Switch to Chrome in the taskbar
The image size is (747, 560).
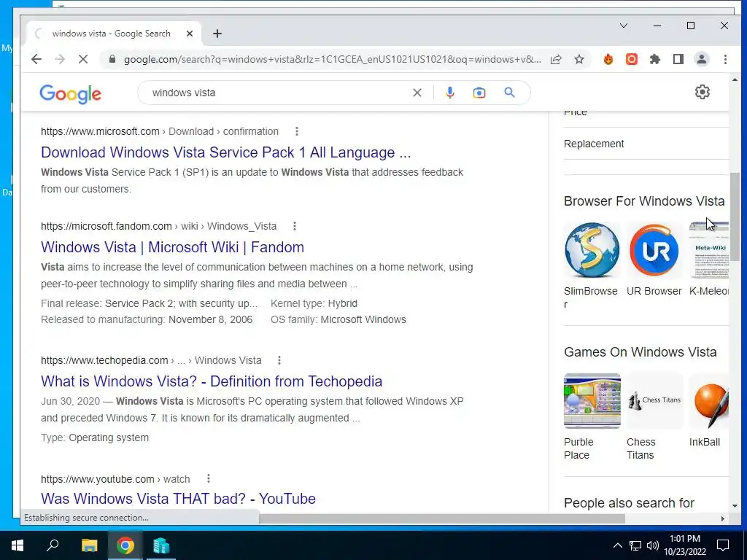click(125, 545)
